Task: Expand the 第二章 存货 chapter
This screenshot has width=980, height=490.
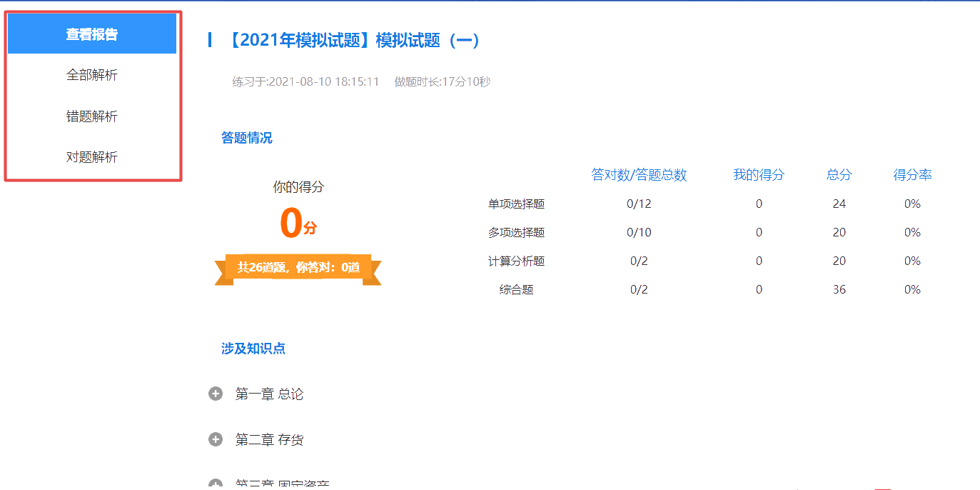Action: (270, 439)
